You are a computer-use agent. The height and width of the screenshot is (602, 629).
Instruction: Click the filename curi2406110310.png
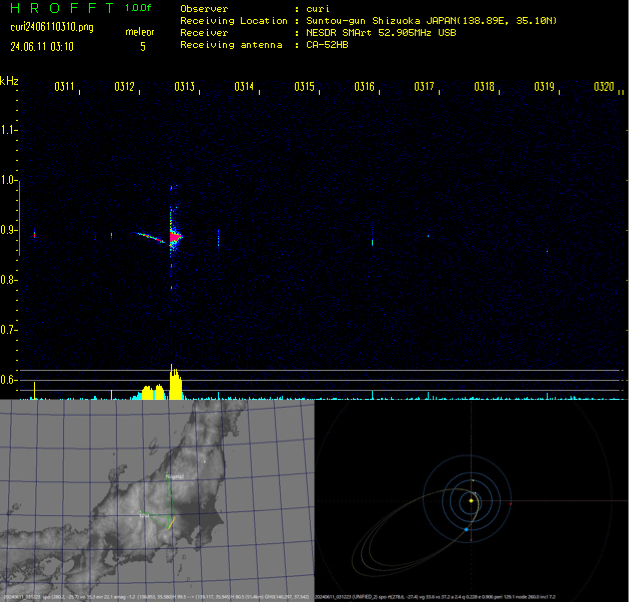51,27
